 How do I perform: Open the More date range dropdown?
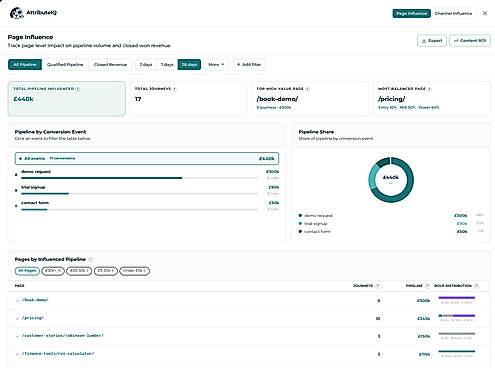[x=216, y=64]
